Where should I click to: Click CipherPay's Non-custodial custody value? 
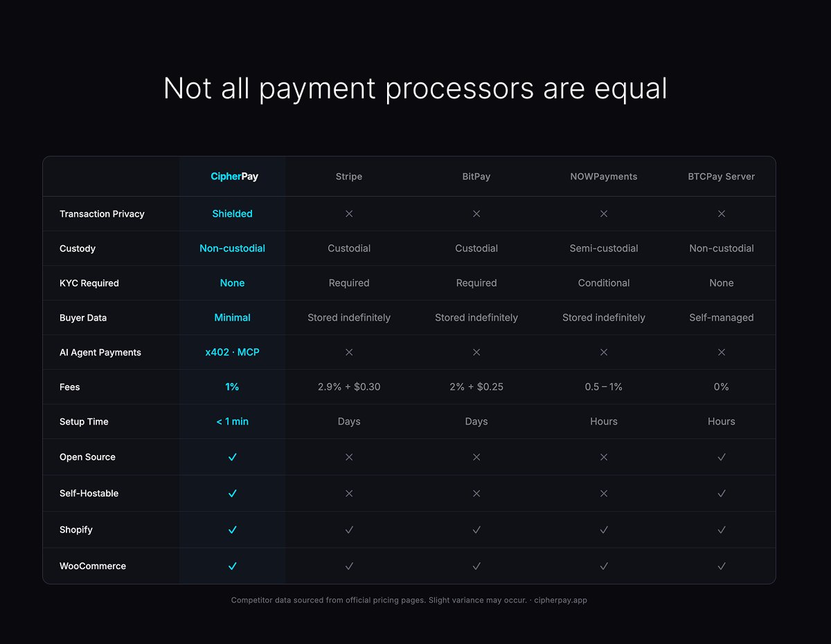pyautogui.click(x=233, y=249)
